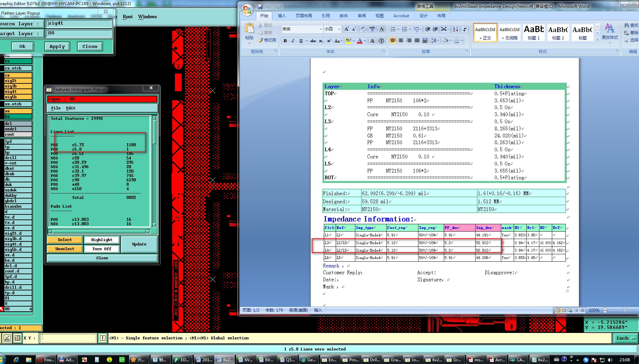Open File menu in Features Histogram Popup
The image size is (639, 364).
click(56, 108)
